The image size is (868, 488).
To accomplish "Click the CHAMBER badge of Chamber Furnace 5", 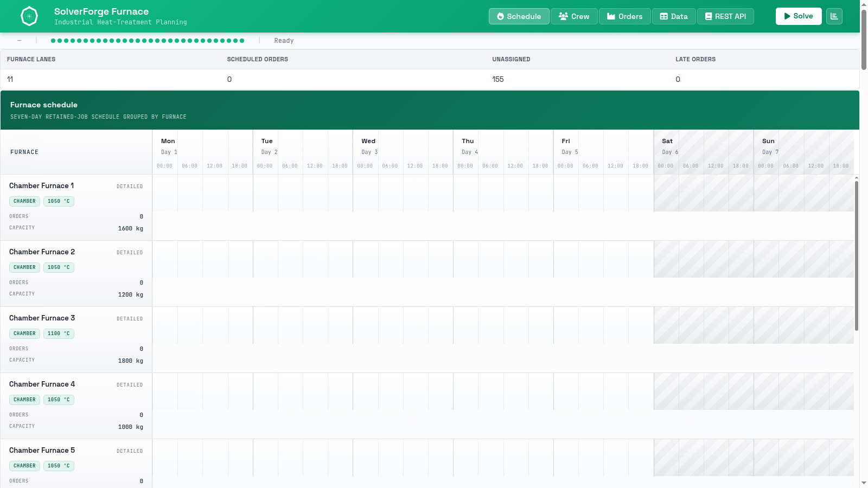I will (x=24, y=466).
